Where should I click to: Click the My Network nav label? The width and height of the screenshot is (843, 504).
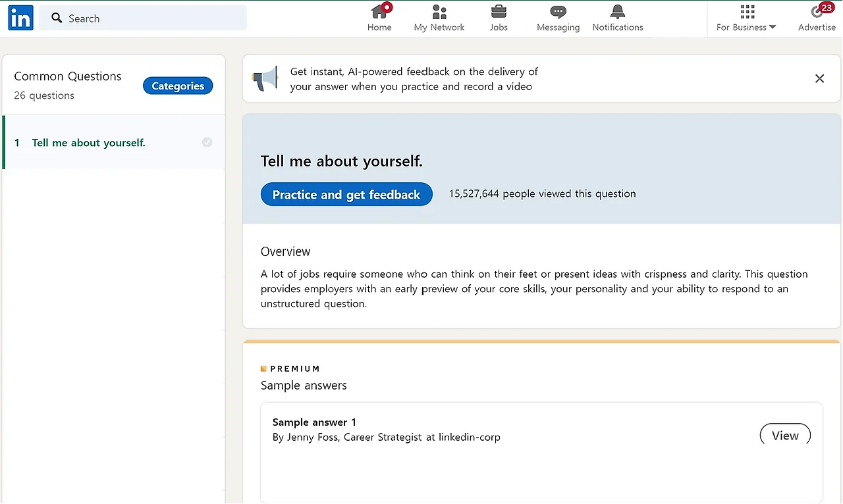(439, 28)
